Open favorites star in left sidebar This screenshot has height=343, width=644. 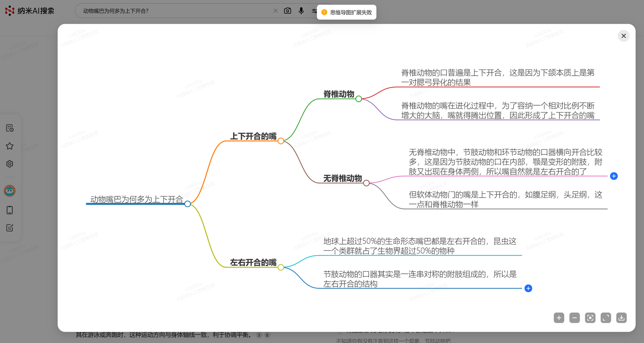[x=10, y=146]
